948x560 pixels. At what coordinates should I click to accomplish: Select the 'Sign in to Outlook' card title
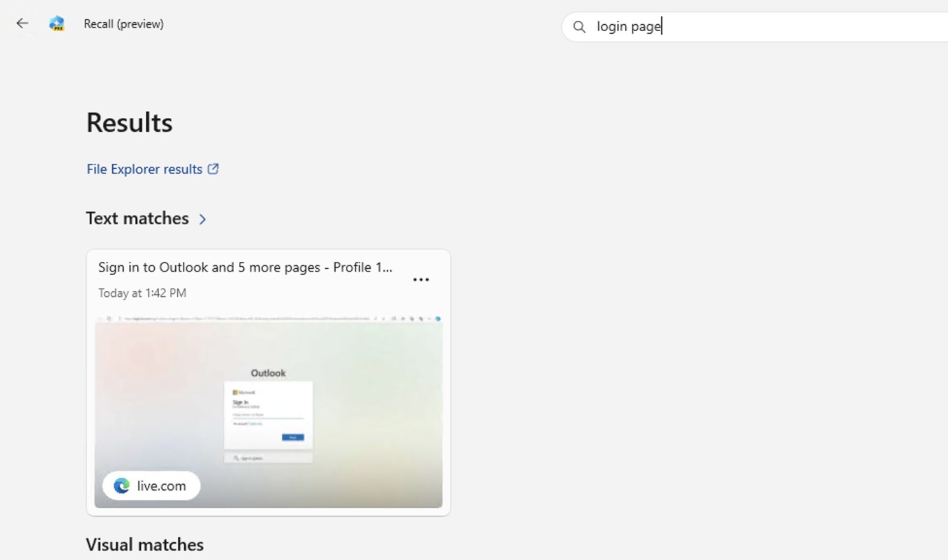(x=245, y=267)
